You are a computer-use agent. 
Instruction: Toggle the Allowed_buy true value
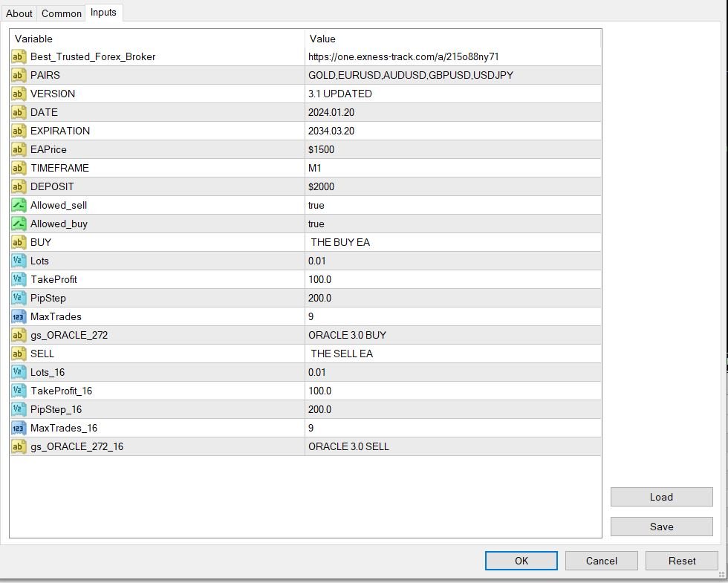pyautogui.click(x=316, y=224)
